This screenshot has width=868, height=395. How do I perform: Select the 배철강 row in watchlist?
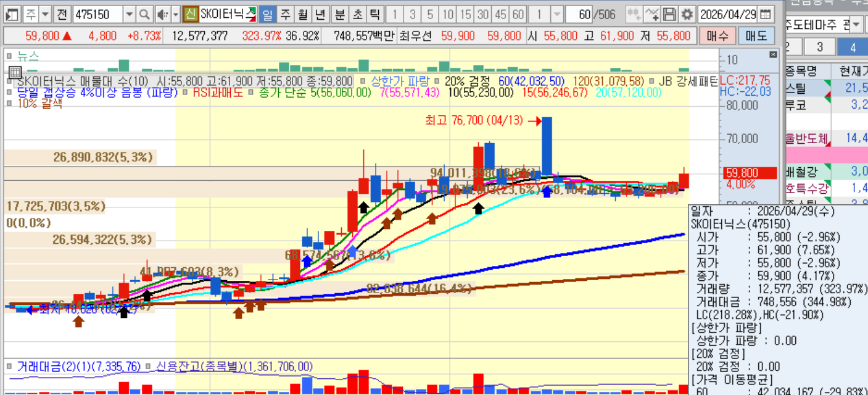click(826, 171)
